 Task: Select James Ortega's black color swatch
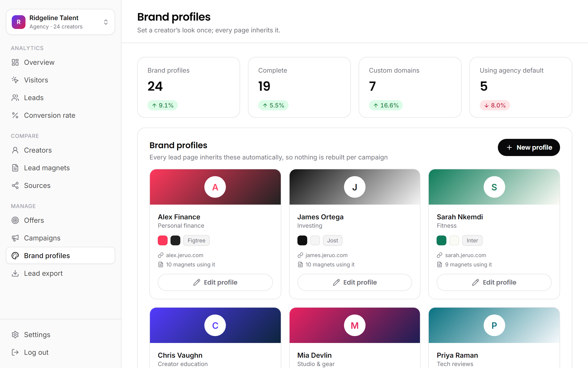pos(302,240)
